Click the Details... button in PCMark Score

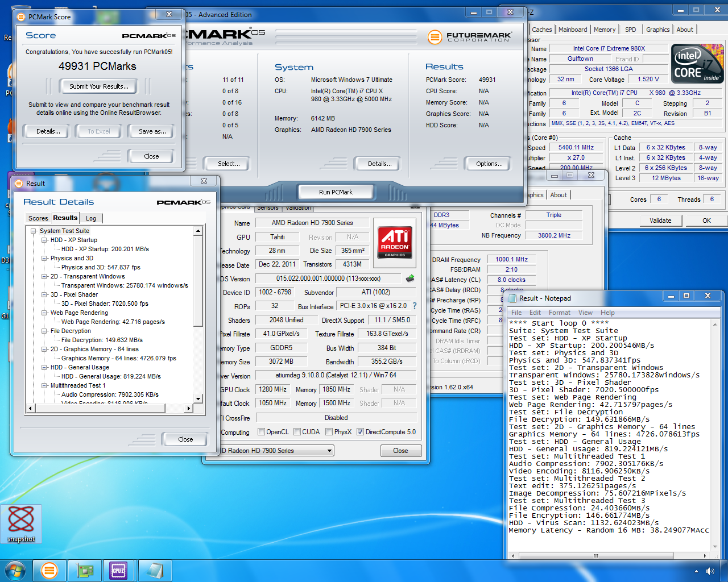pos(48,131)
